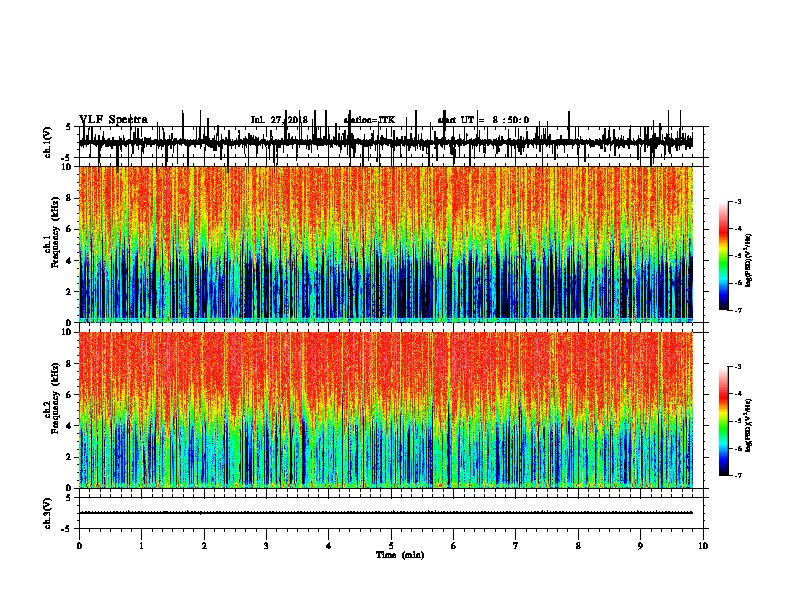Click inside the ch.2 frequency spectrogram panel
The width and height of the screenshot is (792, 612).
coord(385,410)
